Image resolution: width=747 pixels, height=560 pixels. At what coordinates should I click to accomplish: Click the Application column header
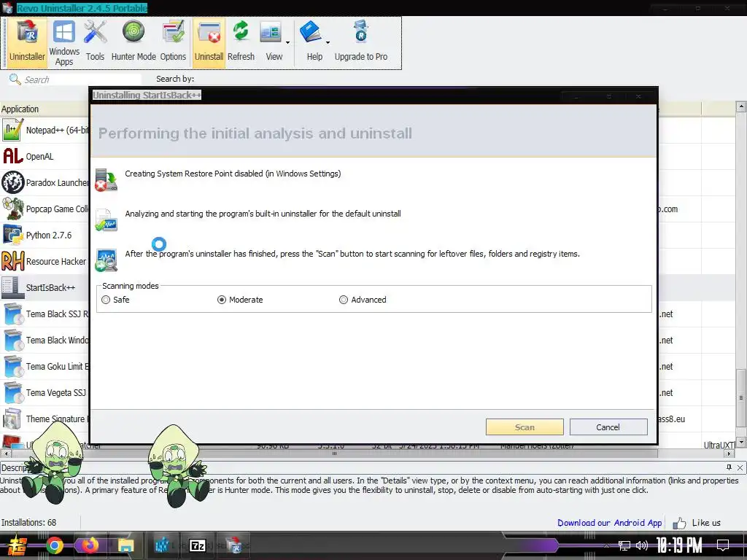click(44, 109)
